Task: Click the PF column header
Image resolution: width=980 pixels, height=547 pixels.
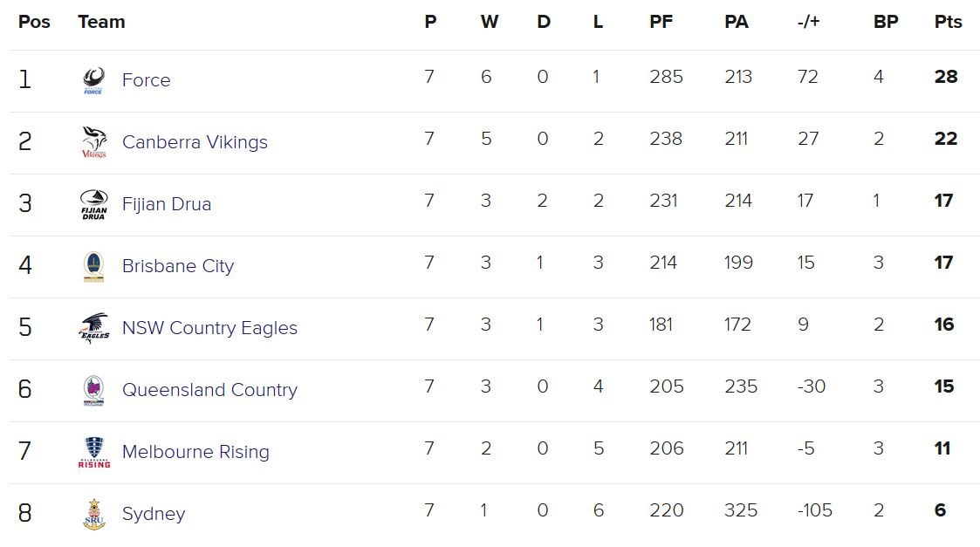Action: click(661, 22)
